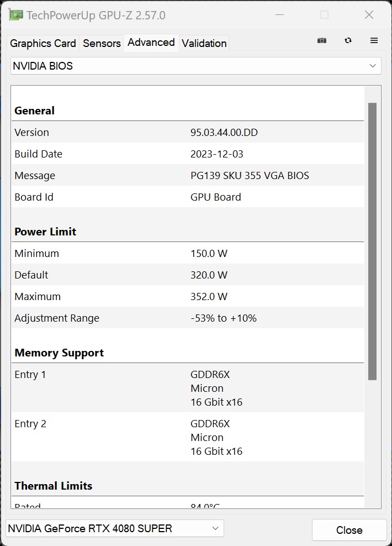Select the Advanced tab

(x=151, y=43)
